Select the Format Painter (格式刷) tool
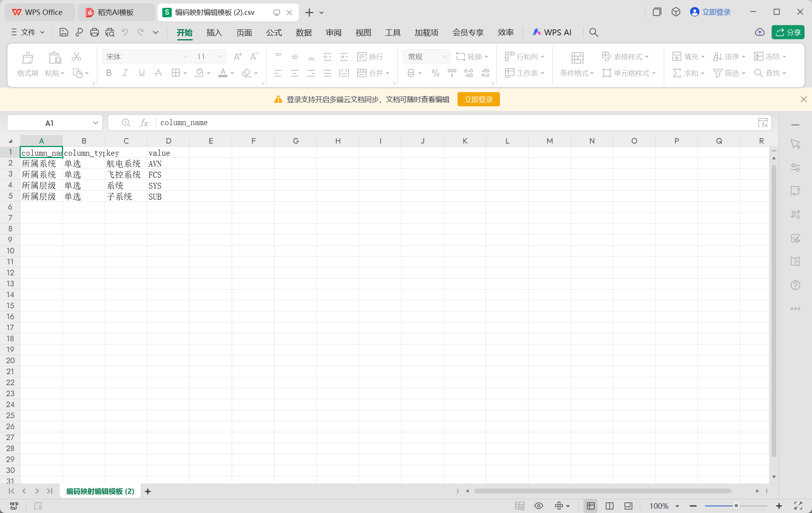 tap(27, 64)
